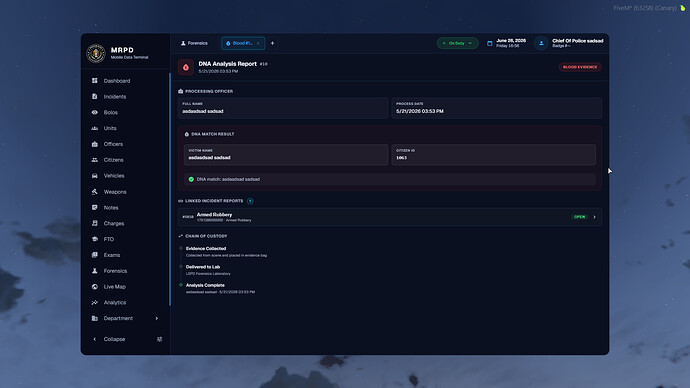The height and width of the screenshot is (388, 690).
Task: Open the Armed Robbery linked report
Action: [x=390, y=217]
